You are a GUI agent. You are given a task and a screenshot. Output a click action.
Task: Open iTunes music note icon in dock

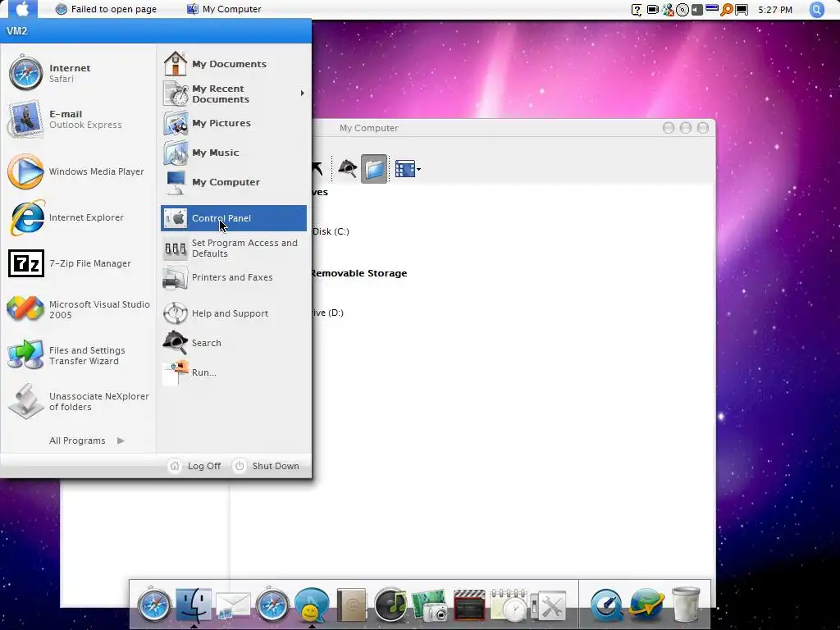point(390,605)
